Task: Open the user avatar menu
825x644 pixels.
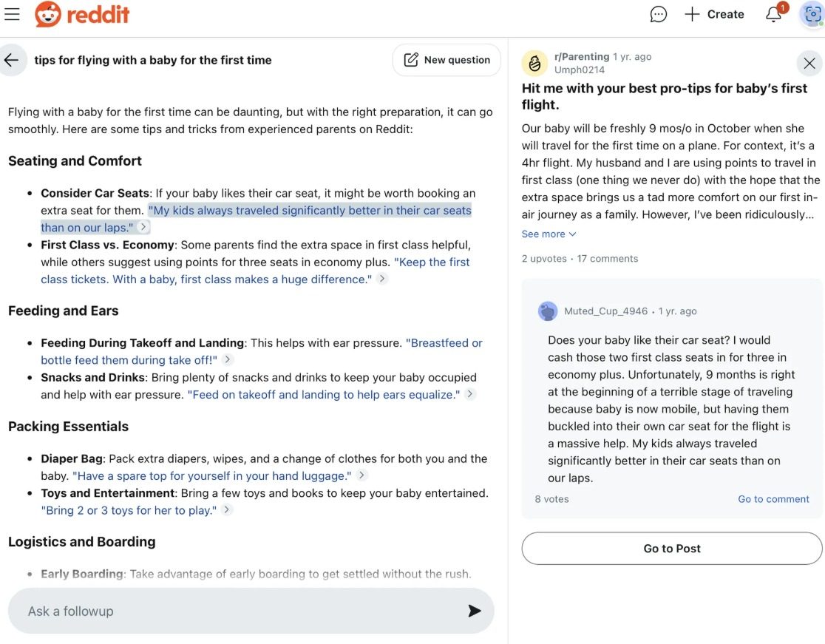Action: (812, 14)
